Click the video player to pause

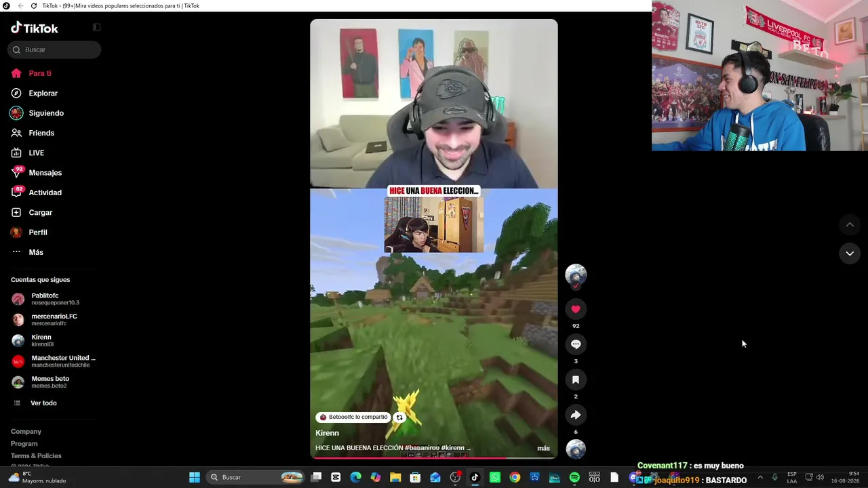[434, 239]
